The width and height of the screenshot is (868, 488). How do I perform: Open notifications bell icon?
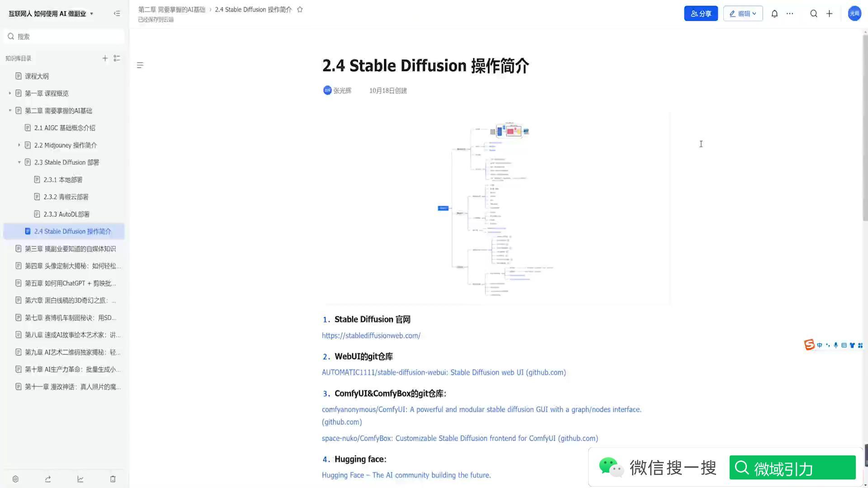[x=774, y=14]
